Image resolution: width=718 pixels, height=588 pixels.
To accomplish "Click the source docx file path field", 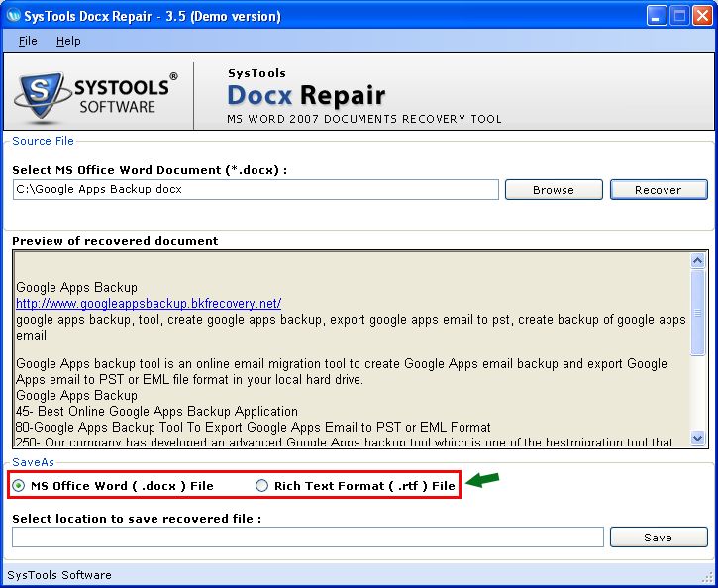I will pos(256,189).
